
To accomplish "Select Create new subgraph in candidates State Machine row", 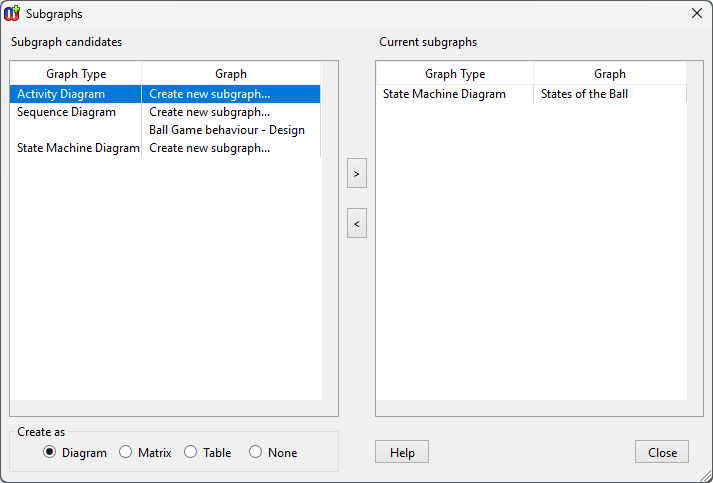I will click(x=210, y=148).
